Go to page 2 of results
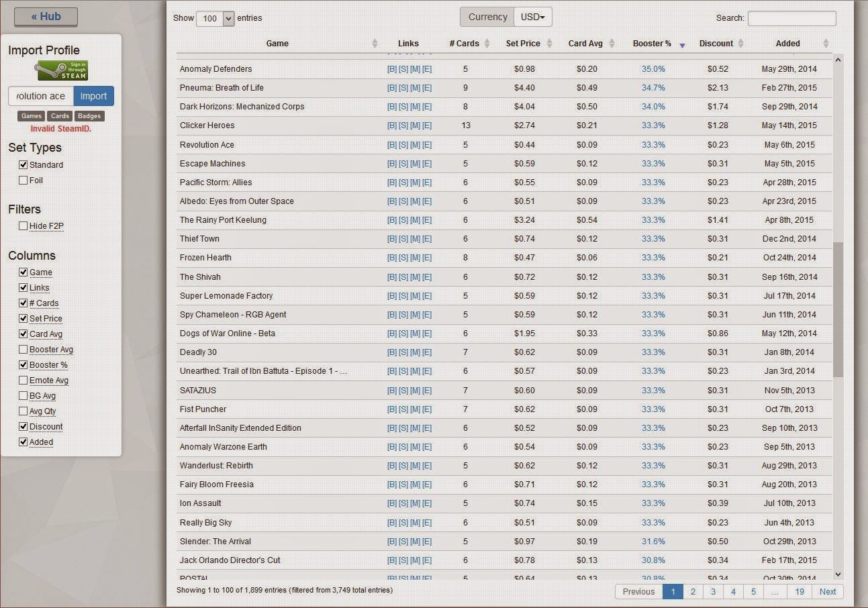The image size is (868, 608). click(x=693, y=591)
